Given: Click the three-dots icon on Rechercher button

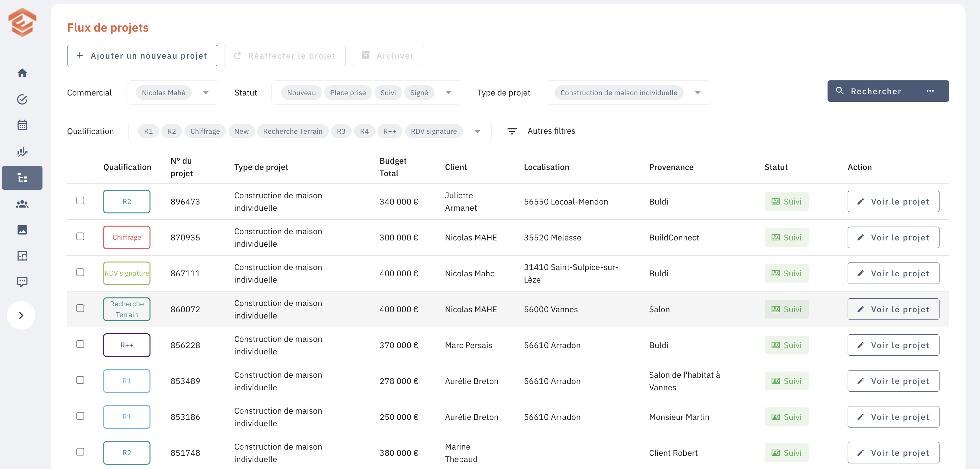Looking at the screenshot, I should [930, 91].
